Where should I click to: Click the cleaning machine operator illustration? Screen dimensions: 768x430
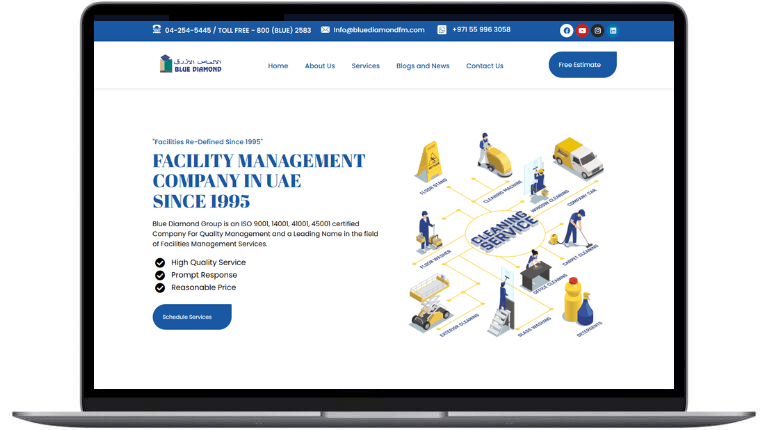(494, 155)
